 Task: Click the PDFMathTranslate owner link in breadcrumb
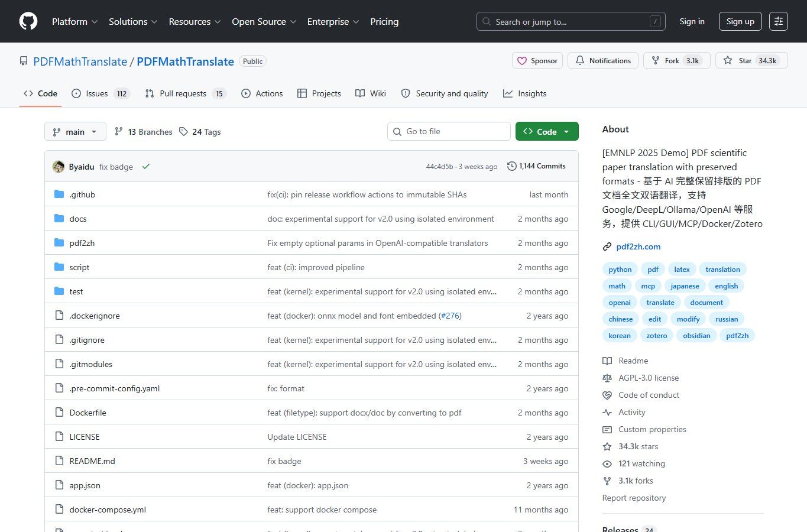click(x=80, y=61)
